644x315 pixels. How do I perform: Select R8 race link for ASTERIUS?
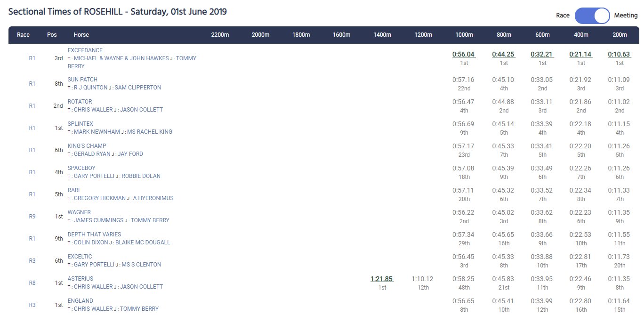(x=32, y=283)
